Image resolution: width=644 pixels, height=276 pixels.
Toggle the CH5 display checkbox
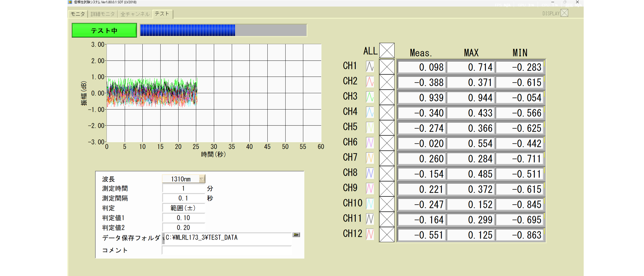pyautogui.click(x=387, y=128)
